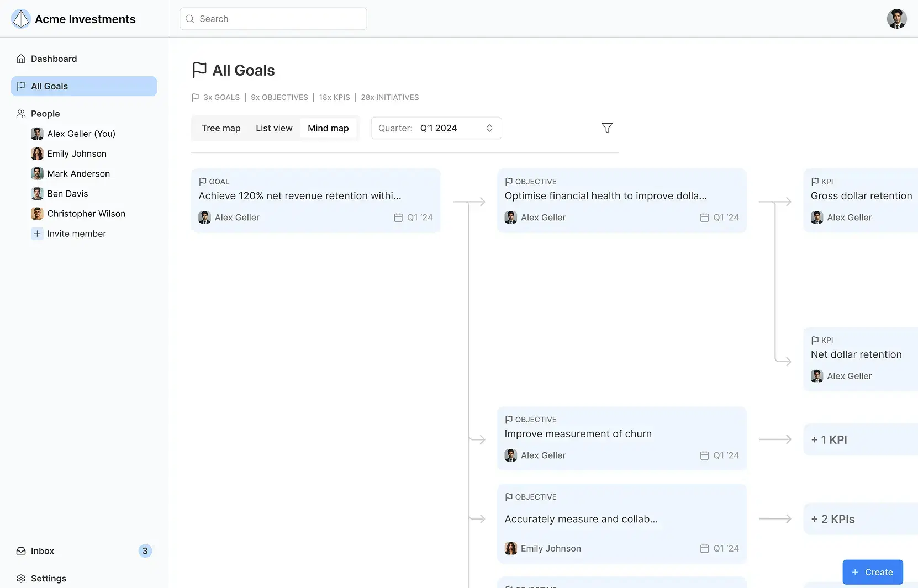Open Emily Johnson in People list

pos(77,153)
